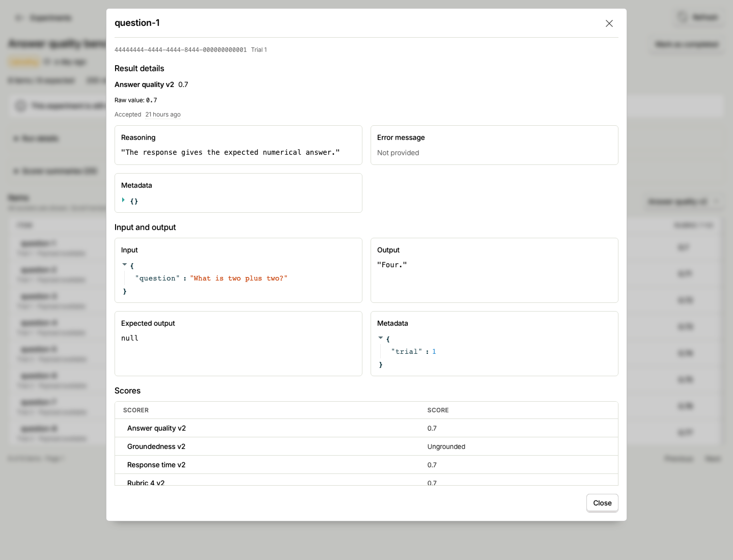This screenshot has height=560, width=733.
Task: Select the Answer quality v2 score row
Action: tap(366, 428)
